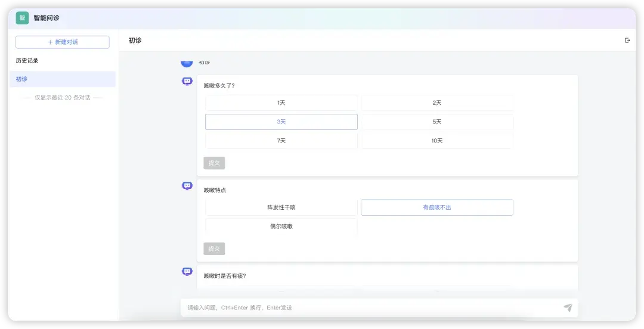Click the green 智能问诊 app logo icon
Screen dimensions: 644x329
(22, 18)
